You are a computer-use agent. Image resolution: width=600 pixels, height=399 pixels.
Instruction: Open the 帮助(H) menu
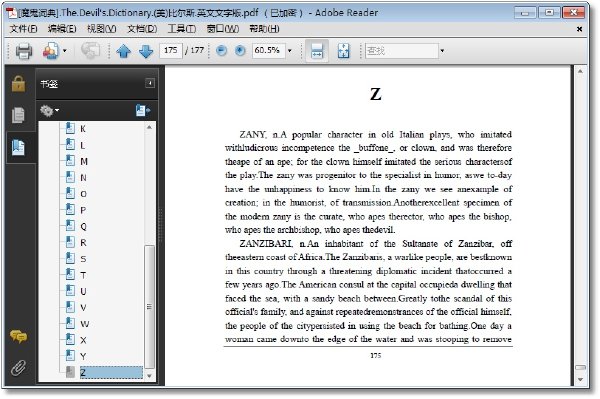point(264,29)
